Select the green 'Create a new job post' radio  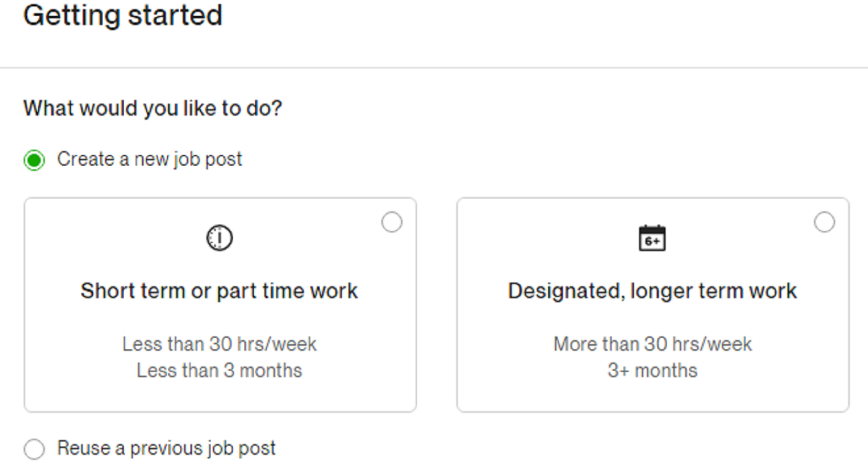tap(34, 160)
